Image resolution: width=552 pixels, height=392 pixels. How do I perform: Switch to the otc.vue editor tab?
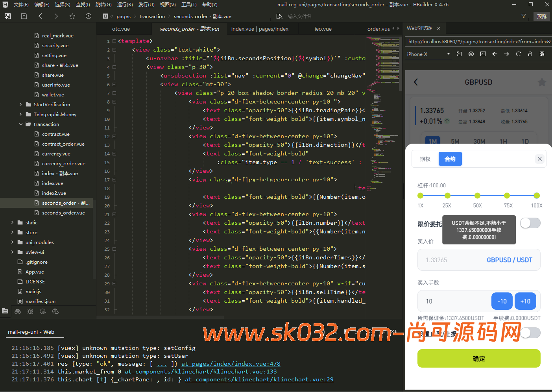click(121, 29)
